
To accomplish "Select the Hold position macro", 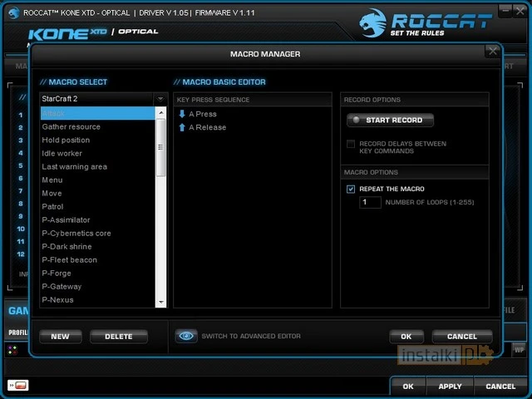I will pos(98,140).
